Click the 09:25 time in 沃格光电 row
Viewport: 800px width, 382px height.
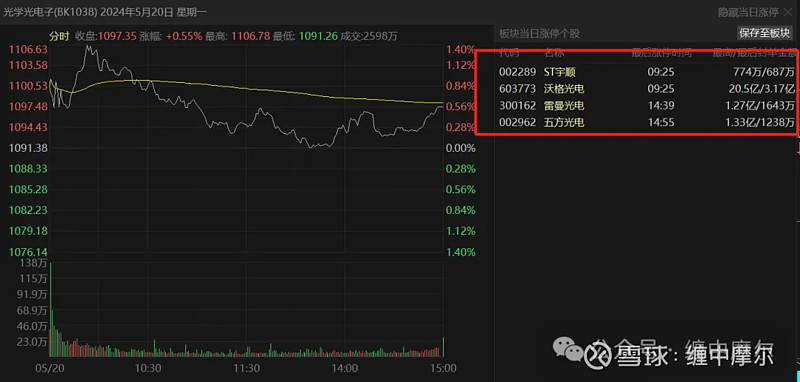[x=661, y=89]
